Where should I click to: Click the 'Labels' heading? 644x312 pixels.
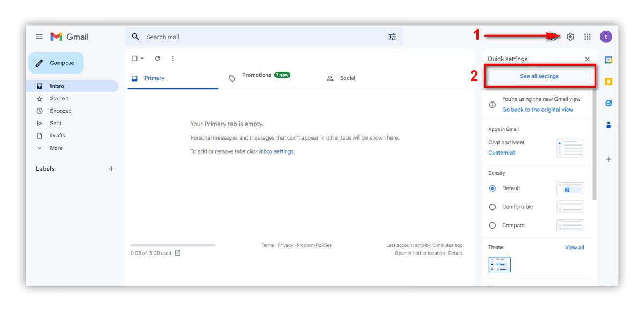coord(45,169)
